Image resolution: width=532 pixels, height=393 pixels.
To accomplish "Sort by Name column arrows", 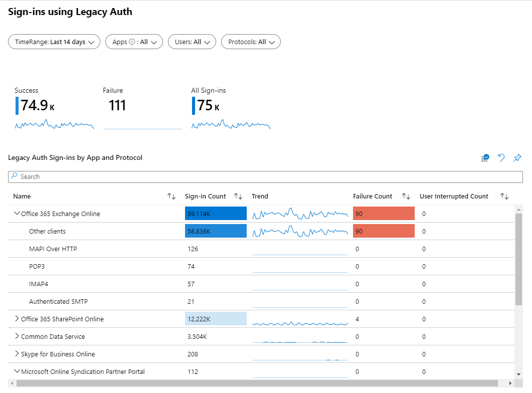I will click(171, 197).
